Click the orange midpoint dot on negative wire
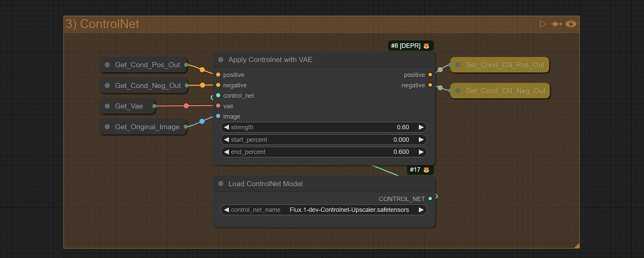 (x=202, y=85)
